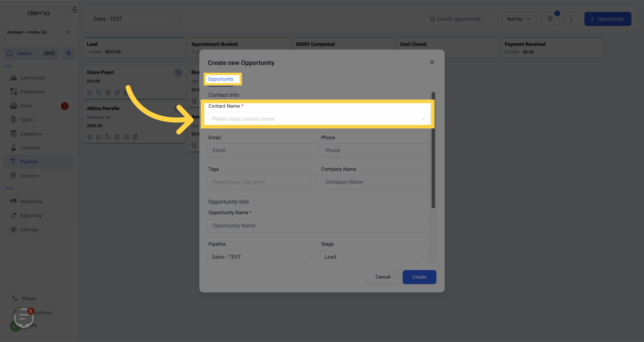Click the calendar icon on Albina Perrelle card
Image resolution: width=644 pixels, height=342 pixels.
tap(135, 137)
